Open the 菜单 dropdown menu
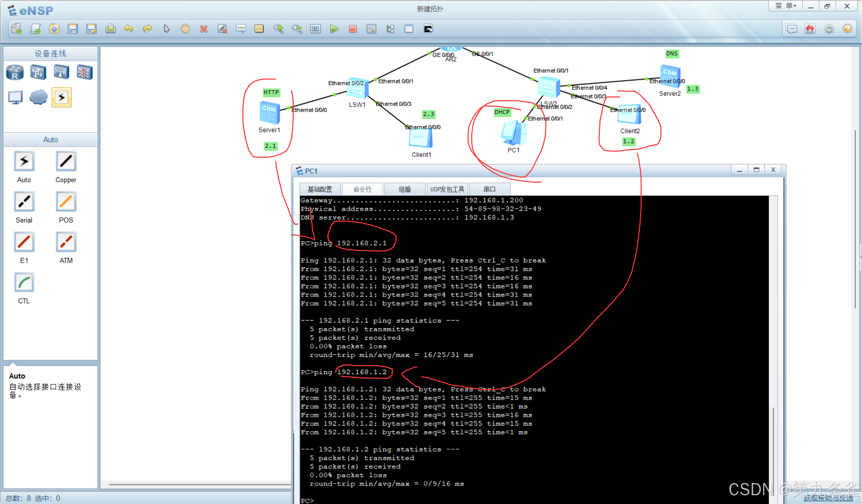This screenshot has width=862, height=504. point(785,6)
